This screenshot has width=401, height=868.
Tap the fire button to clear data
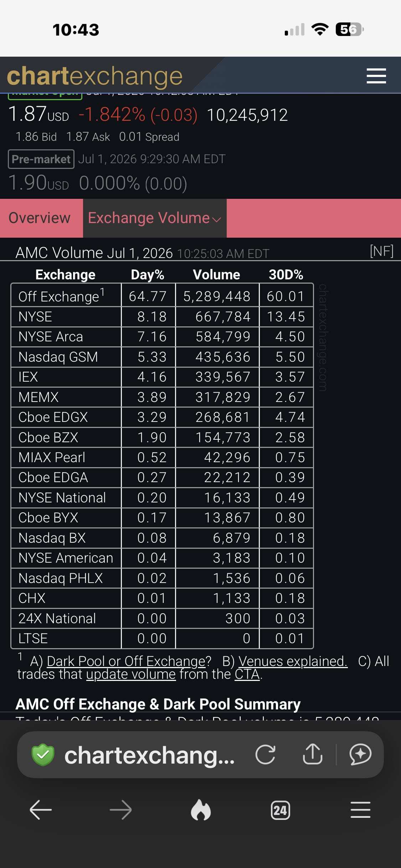201,810
